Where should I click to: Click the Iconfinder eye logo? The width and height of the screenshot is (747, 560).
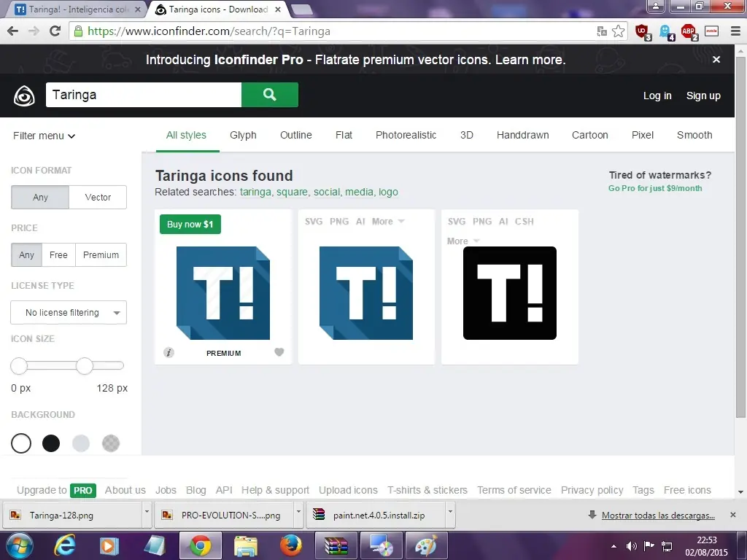24,96
